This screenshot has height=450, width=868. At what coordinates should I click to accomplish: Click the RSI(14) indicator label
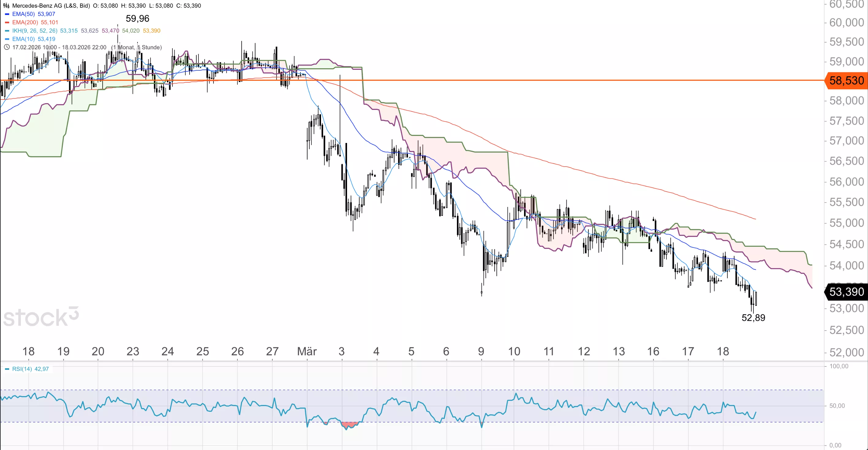coord(22,369)
